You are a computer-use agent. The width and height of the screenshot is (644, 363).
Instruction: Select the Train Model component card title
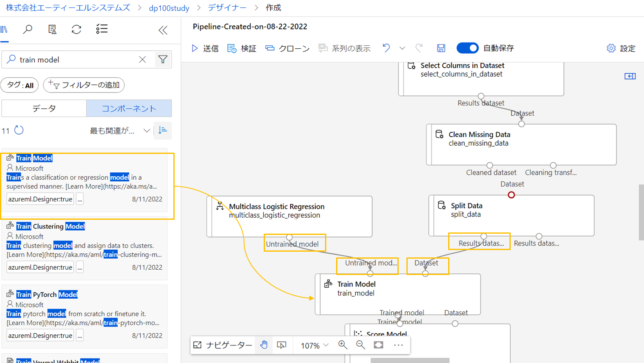(34, 158)
